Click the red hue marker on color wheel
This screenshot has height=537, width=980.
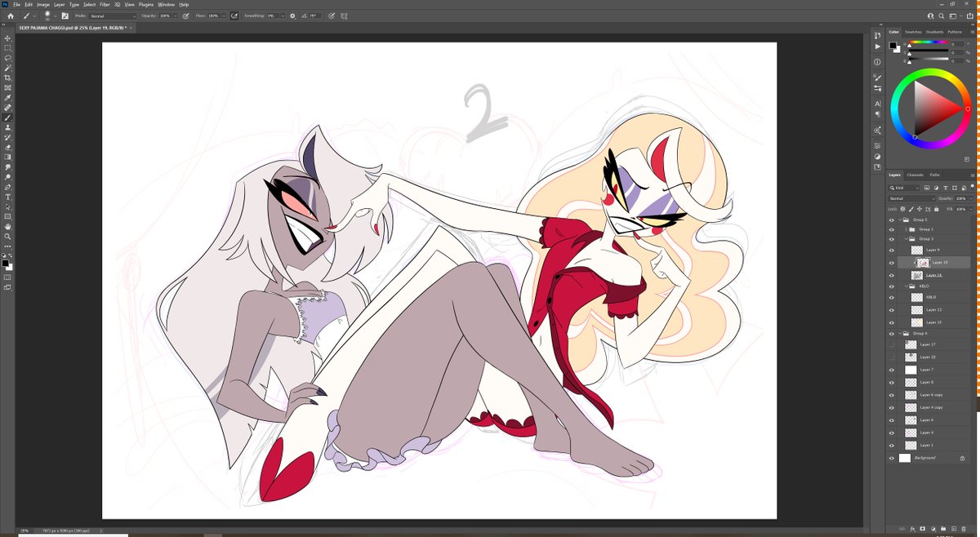pos(967,109)
